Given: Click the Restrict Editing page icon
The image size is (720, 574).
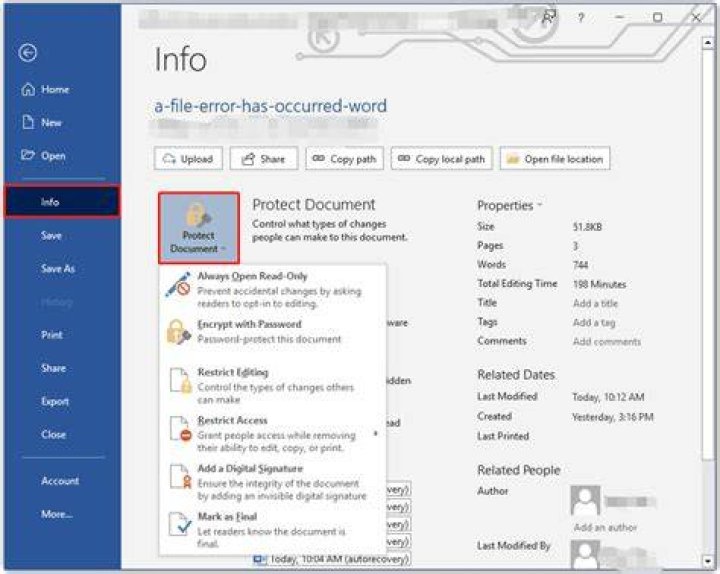Looking at the screenshot, I should tap(180, 380).
